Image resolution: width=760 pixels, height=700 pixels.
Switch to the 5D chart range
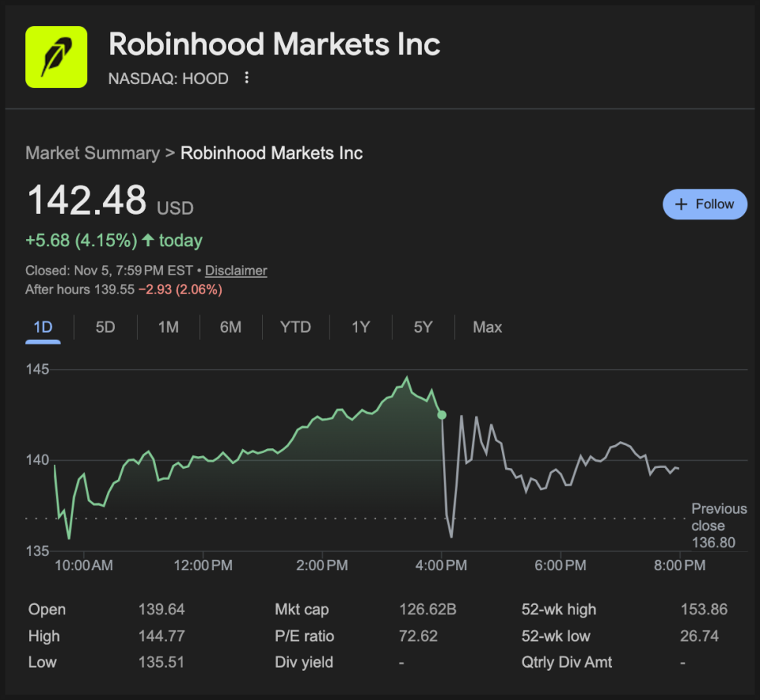pos(105,327)
